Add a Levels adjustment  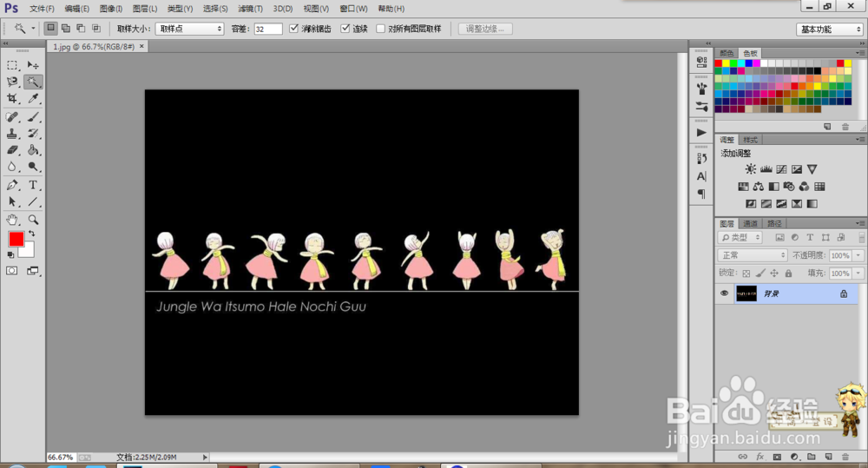tap(766, 169)
